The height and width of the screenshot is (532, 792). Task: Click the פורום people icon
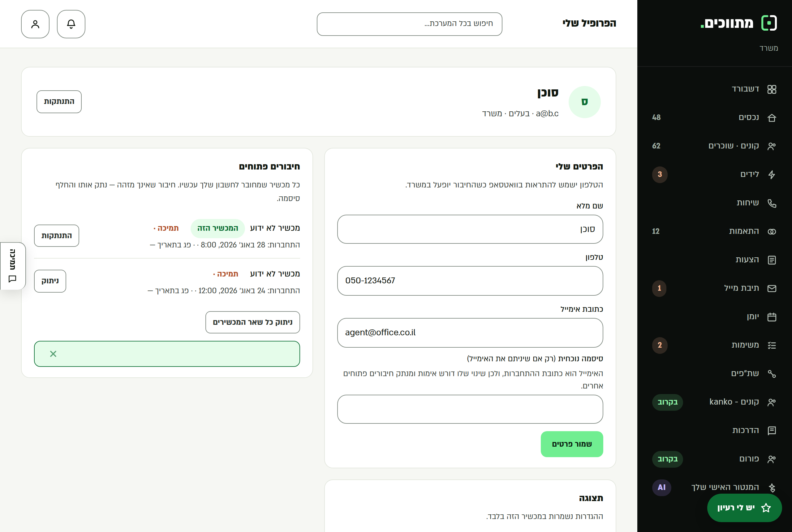coord(772,459)
